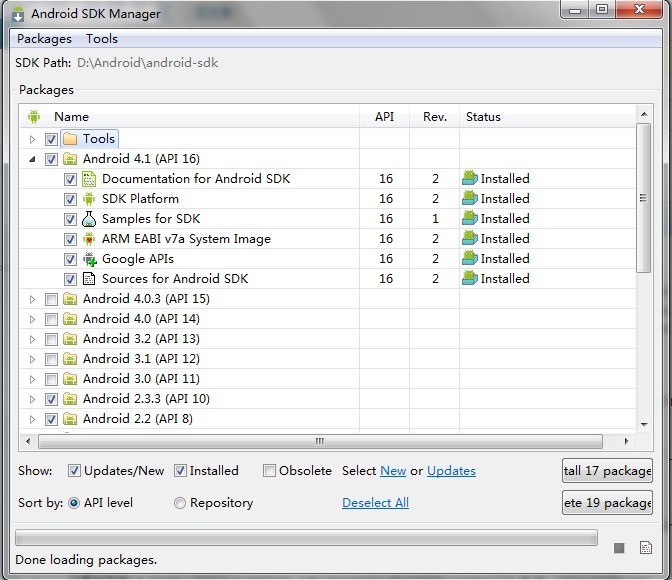Uncheck the Android 4.1 (API 16) checkbox
The width and height of the screenshot is (672, 580).
51,159
